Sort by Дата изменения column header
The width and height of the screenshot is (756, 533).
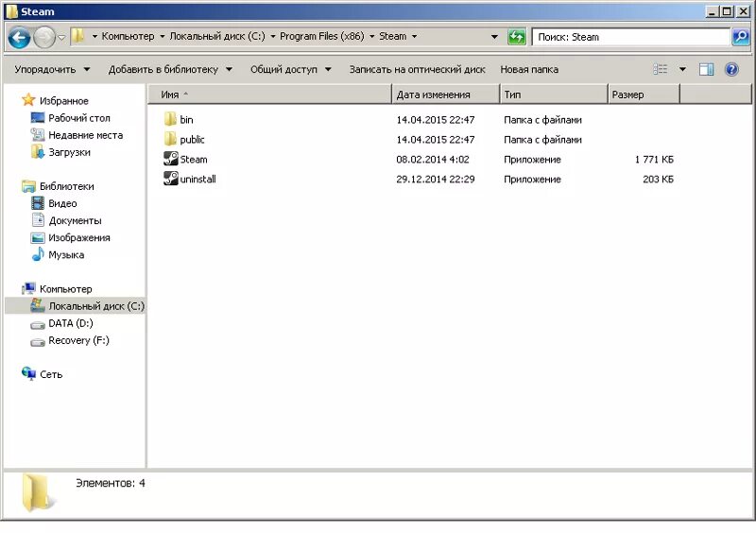click(x=445, y=95)
